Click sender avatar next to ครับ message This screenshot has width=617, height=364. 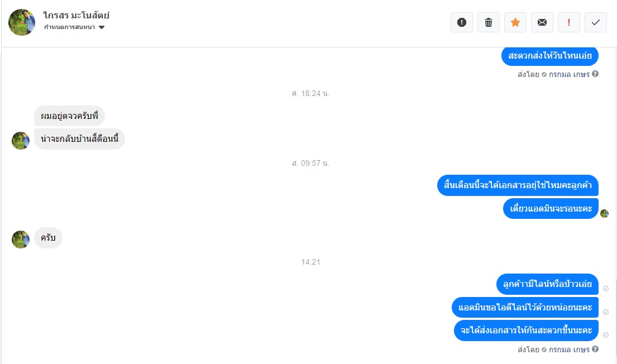click(x=21, y=240)
